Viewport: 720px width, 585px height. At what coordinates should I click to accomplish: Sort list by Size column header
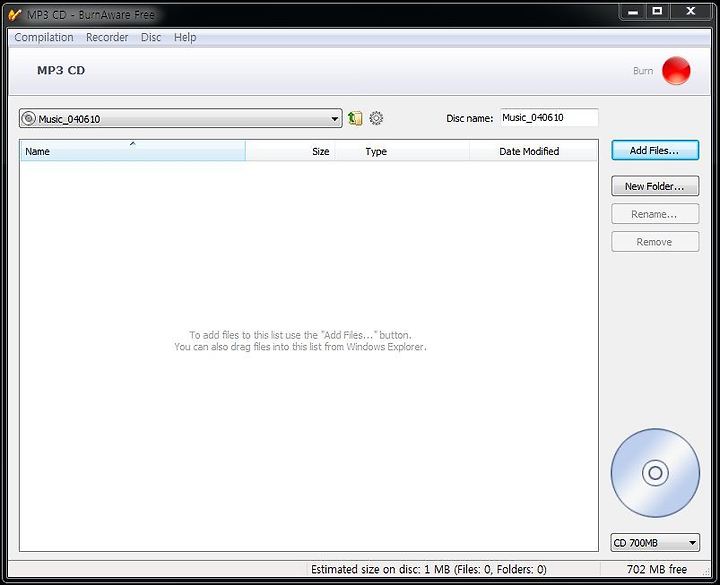point(290,151)
